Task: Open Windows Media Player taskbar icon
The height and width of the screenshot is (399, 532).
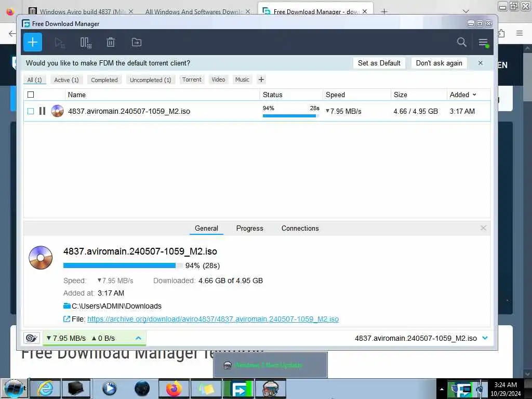Action: click(x=109, y=389)
